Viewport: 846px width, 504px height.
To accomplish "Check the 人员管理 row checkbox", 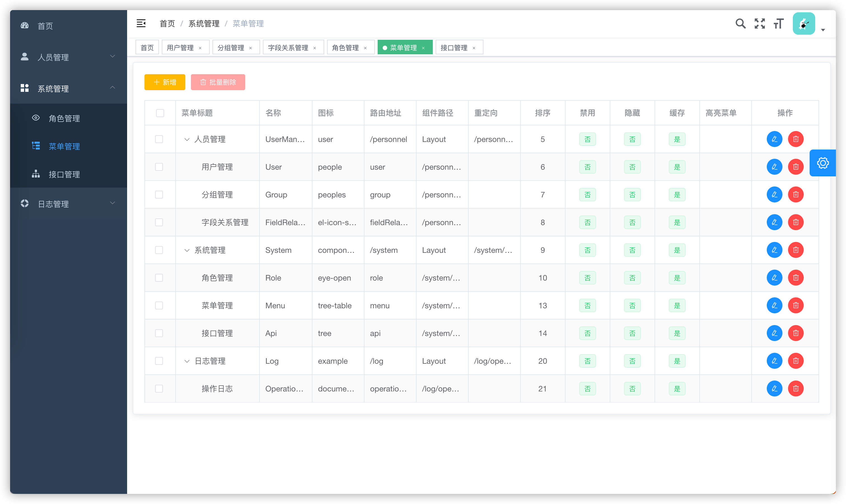I will point(159,139).
